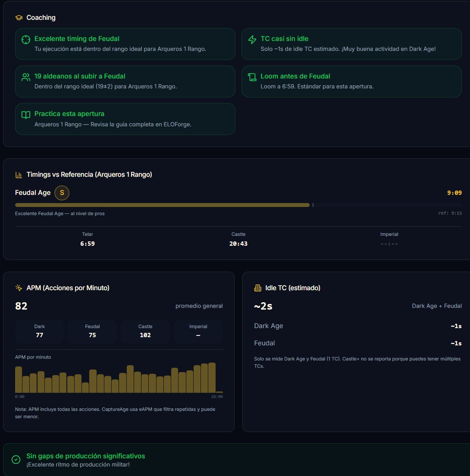Click the '¡Excelente ritmo de producción militar!' text
The width and height of the screenshot is (470, 476).
click(78, 465)
